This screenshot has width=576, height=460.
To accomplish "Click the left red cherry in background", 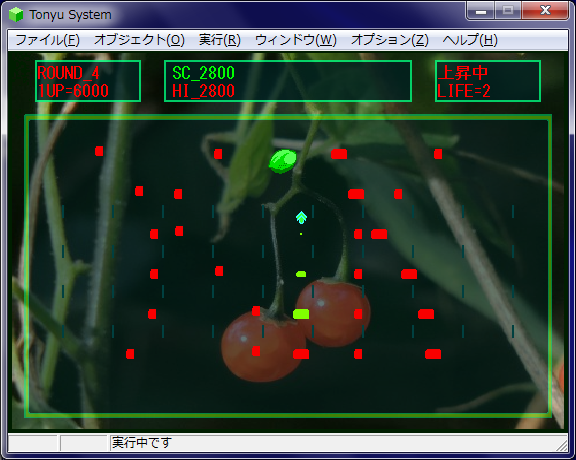I will 263,346.
